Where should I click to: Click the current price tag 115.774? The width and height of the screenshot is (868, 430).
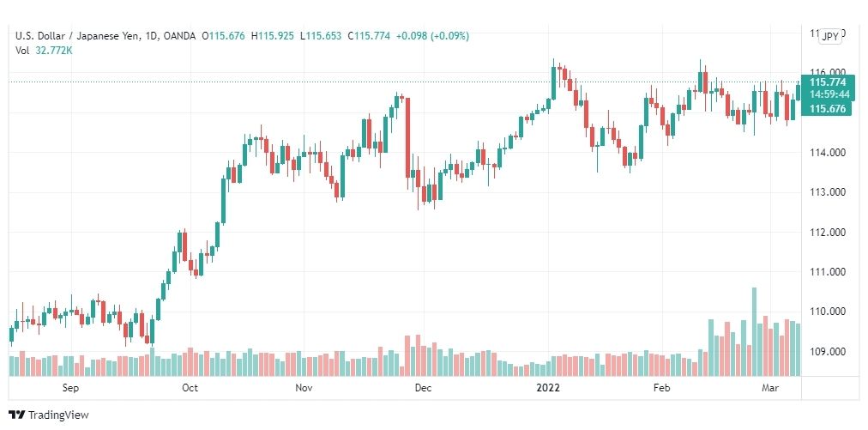828,82
